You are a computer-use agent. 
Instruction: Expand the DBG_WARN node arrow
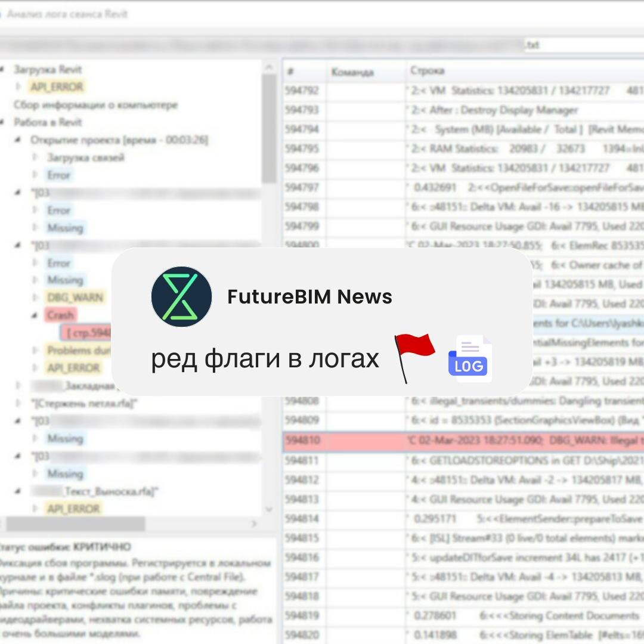35,298
